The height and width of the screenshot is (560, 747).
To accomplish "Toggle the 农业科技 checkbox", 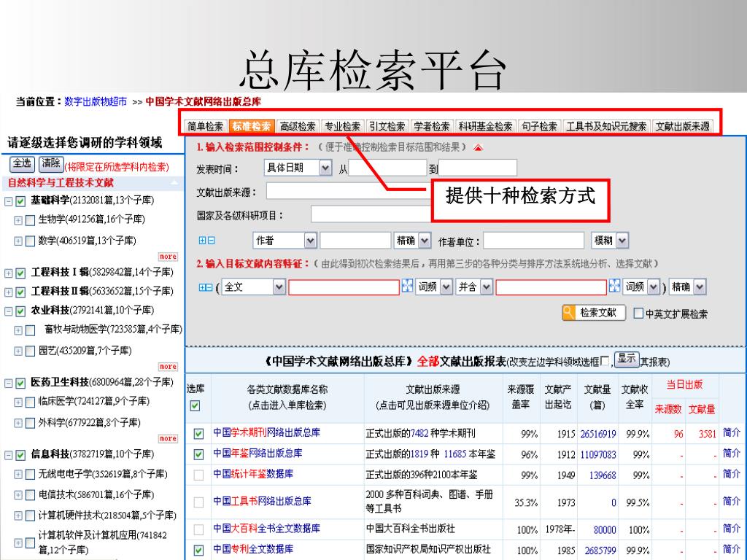I will click(x=20, y=311).
